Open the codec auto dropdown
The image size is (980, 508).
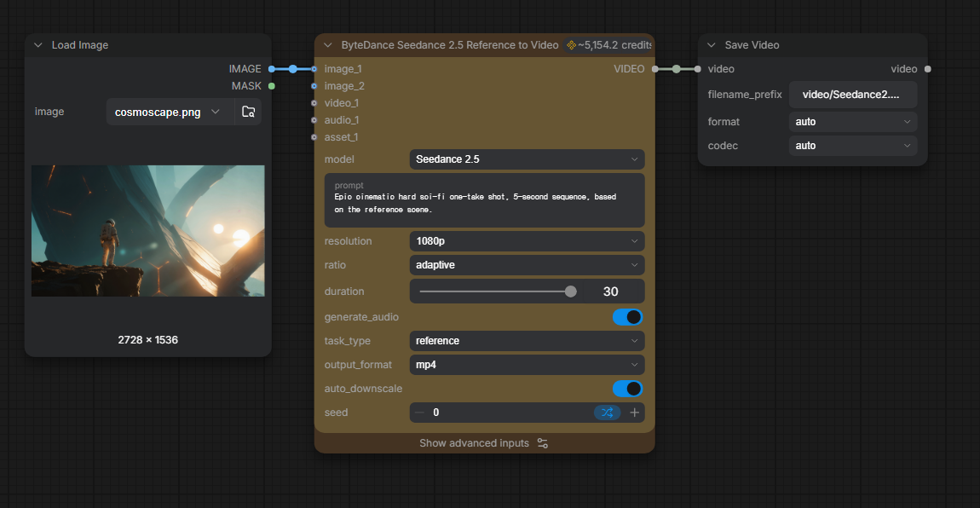(x=853, y=146)
